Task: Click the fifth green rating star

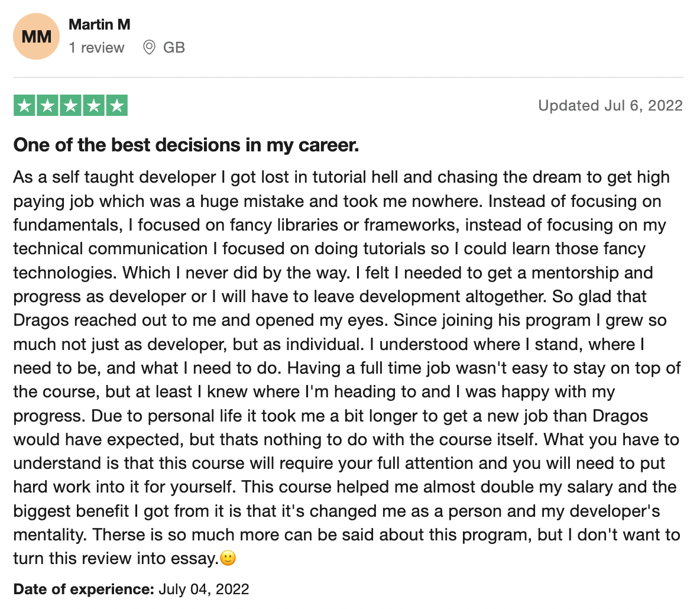Action: point(116,106)
